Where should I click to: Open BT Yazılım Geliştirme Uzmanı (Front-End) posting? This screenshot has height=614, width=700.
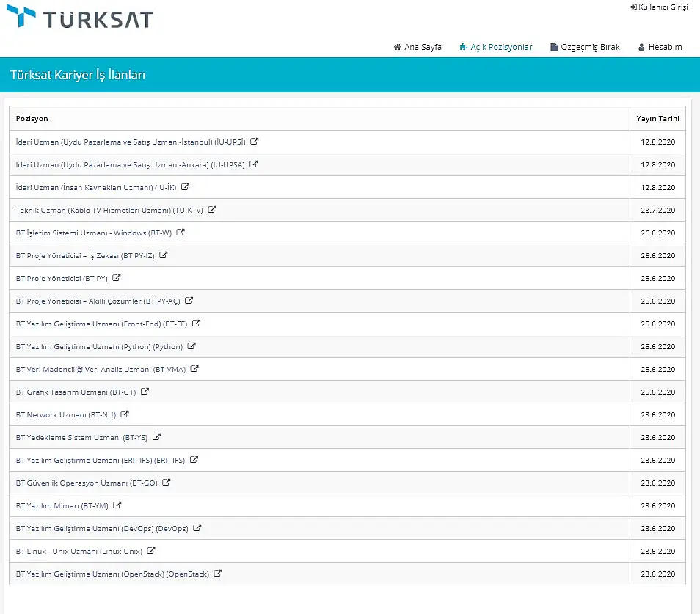(x=101, y=324)
